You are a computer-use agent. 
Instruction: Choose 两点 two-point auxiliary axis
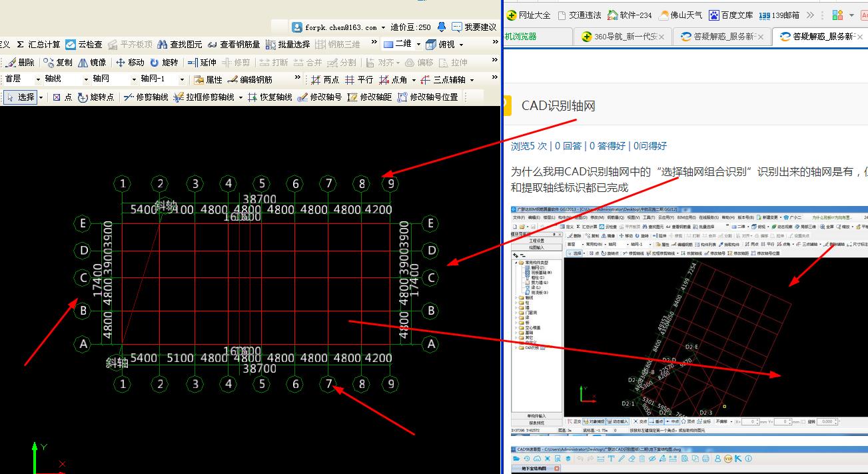coord(325,79)
